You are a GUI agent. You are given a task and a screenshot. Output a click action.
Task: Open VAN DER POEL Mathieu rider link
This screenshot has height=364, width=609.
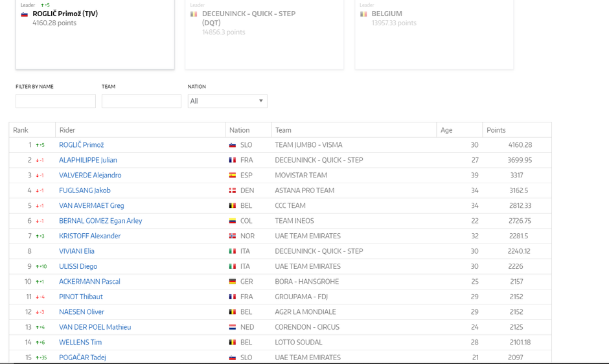[95, 327]
